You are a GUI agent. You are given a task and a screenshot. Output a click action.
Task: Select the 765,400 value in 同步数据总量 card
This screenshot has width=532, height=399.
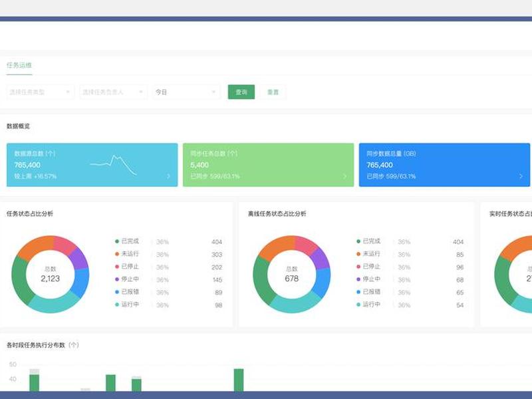coord(380,165)
